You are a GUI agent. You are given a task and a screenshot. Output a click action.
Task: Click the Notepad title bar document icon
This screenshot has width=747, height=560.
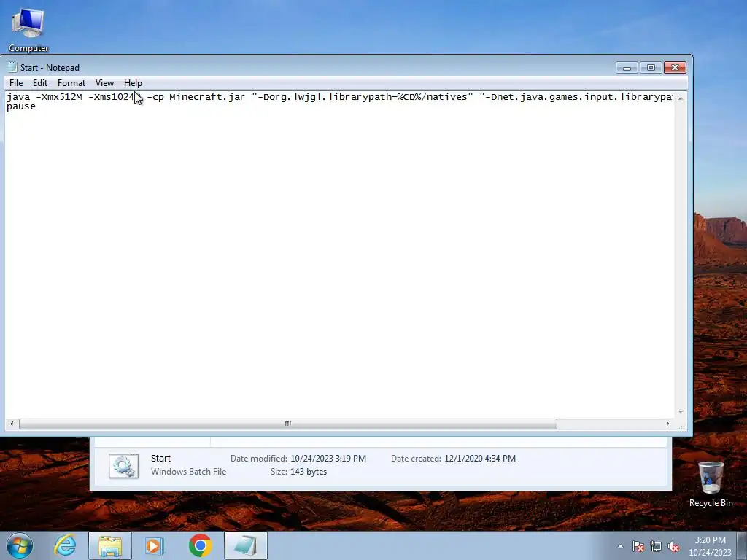point(12,68)
